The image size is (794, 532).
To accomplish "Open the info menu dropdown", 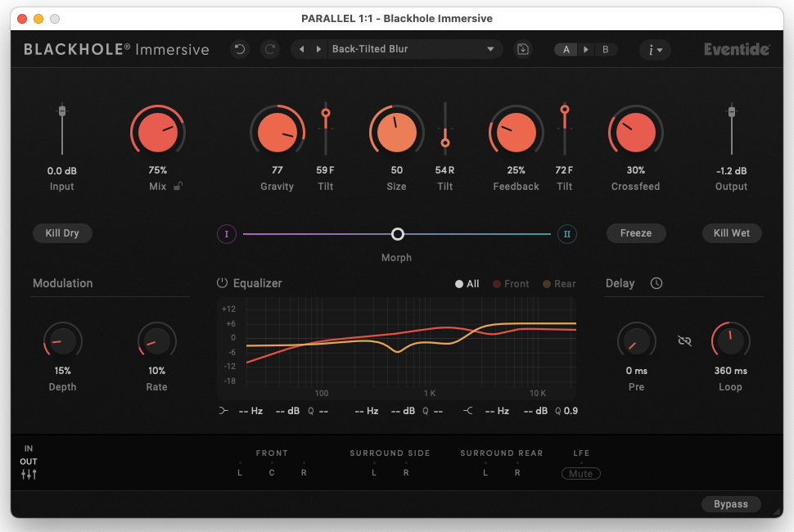I will (x=655, y=50).
